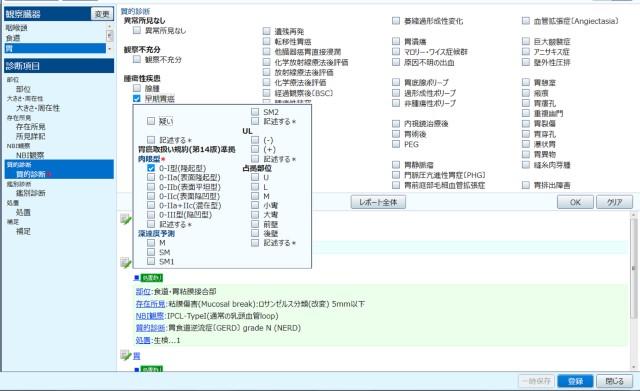Uncheck the 早期胃癌 checkbox
Image resolution: width=640 pixels, height=391 pixels.
(137, 98)
